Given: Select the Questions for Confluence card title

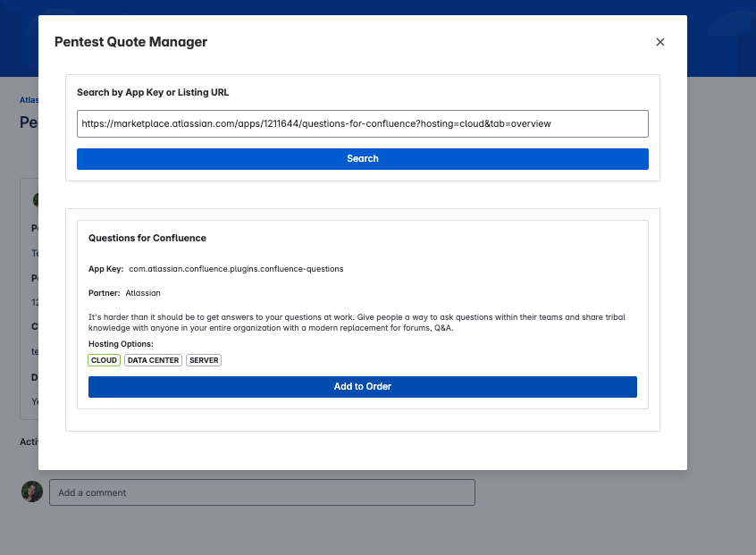Looking at the screenshot, I should (148, 238).
